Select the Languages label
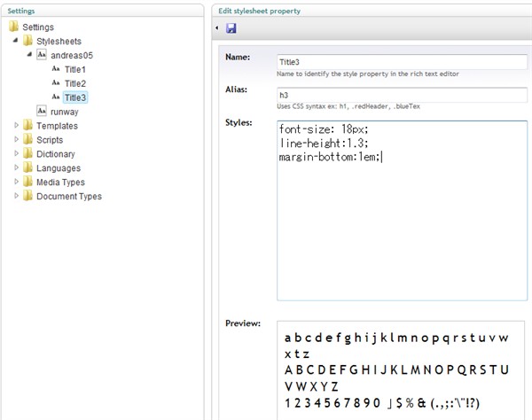This screenshot has width=532, height=420. click(x=59, y=168)
